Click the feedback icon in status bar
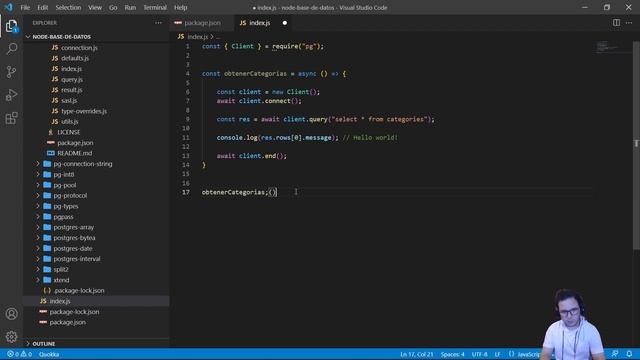This screenshot has height=360, width=640. [x=615, y=354]
